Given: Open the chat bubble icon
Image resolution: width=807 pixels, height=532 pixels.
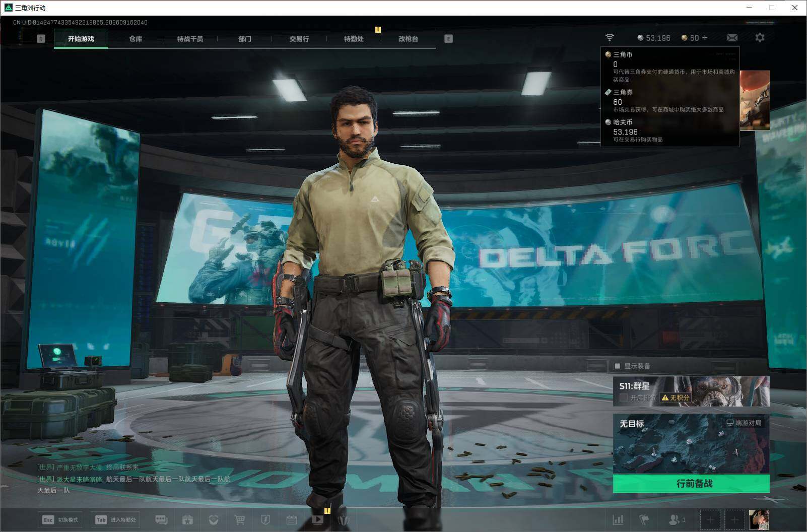Looking at the screenshot, I should click(161, 519).
